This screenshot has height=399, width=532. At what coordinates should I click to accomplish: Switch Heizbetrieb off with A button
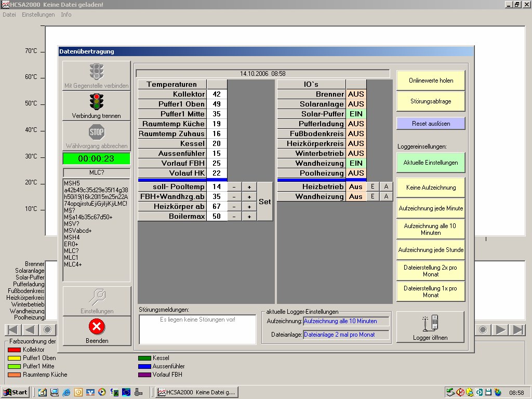tap(386, 187)
